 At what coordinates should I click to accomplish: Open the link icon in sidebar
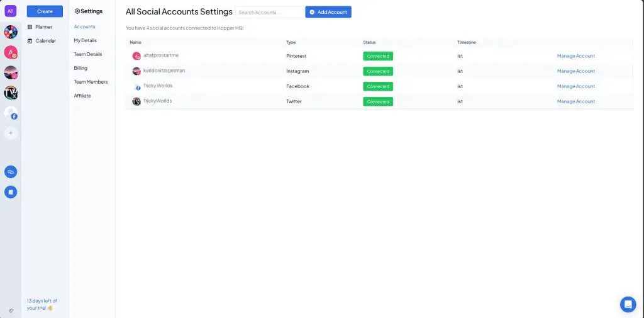tap(11, 172)
